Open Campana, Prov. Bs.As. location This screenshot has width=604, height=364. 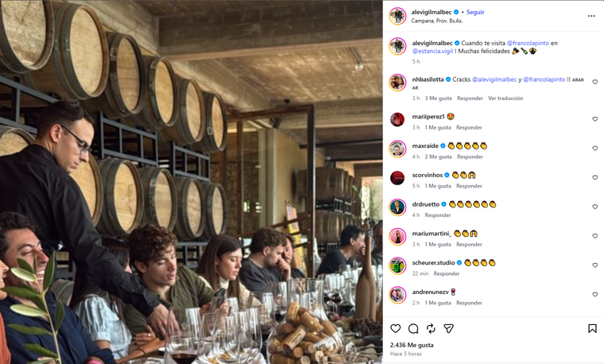[x=437, y=21]
